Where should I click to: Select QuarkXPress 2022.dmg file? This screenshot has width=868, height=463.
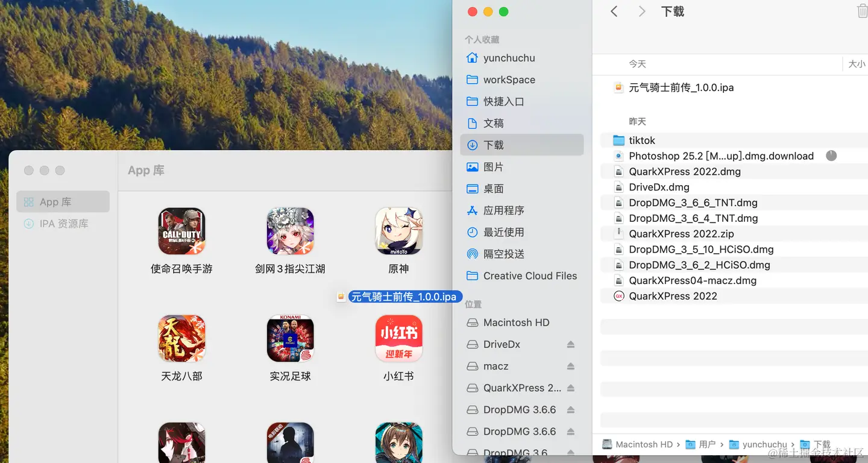[734, 171]
